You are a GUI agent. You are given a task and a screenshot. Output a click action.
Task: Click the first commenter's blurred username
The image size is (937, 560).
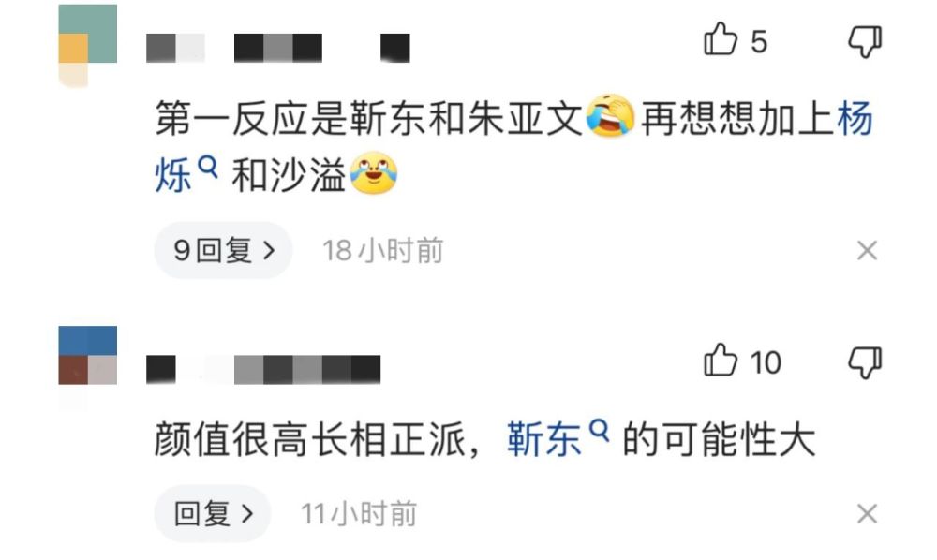tap(278, 48)
